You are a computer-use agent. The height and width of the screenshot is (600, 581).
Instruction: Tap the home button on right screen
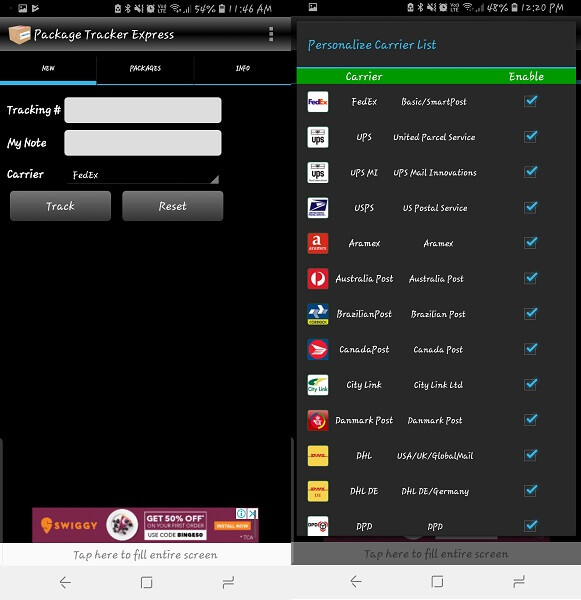pyautogui.click(x=437, y=581)
